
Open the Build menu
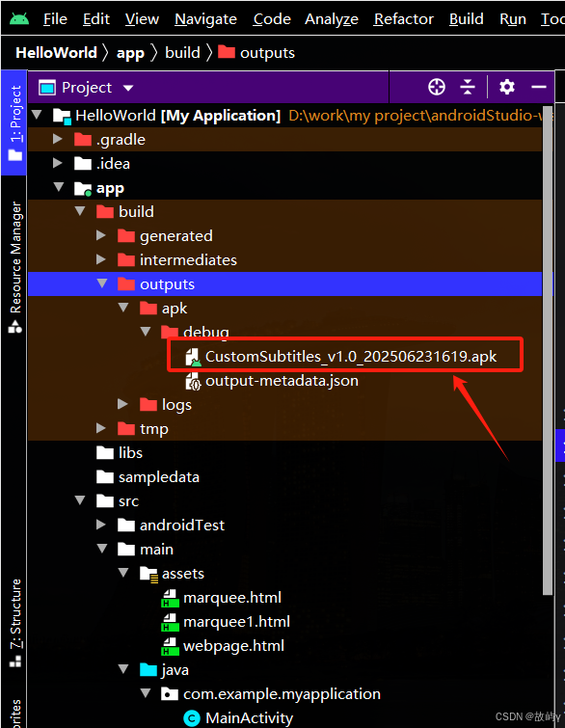tap(466, 19)
